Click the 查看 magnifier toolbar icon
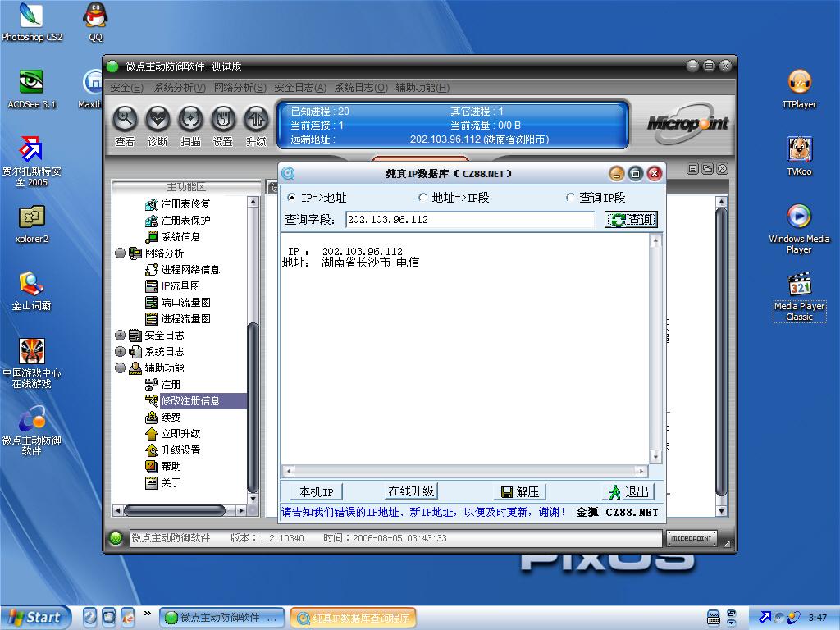Screen dimensions: 840x630 [x=125, y=119]
